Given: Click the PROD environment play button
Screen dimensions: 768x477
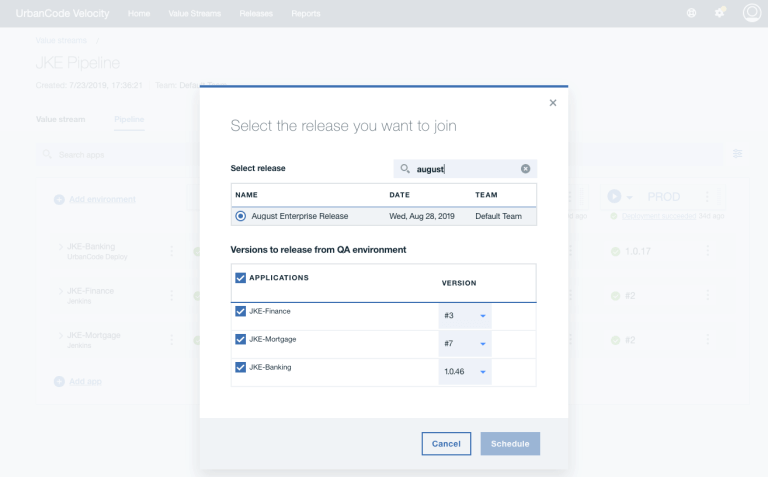Looking at the screenshot, I should [614, 196].
